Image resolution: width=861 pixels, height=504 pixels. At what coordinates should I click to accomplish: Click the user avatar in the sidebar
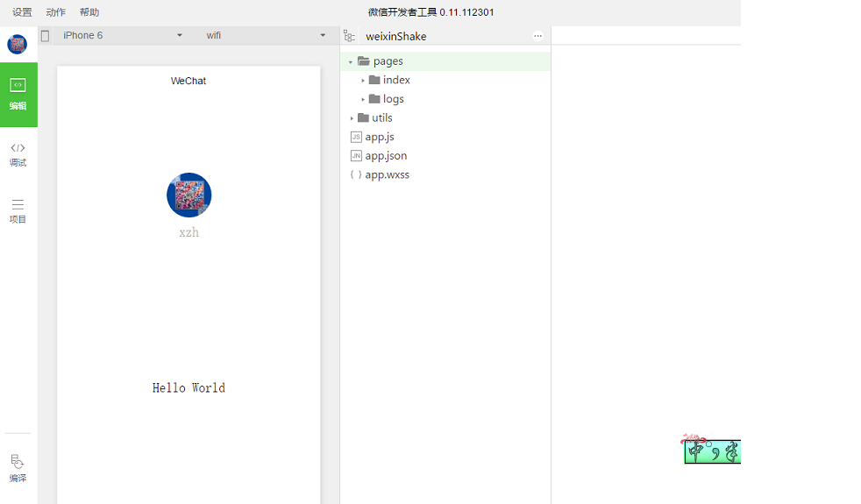tap(17, 44)
